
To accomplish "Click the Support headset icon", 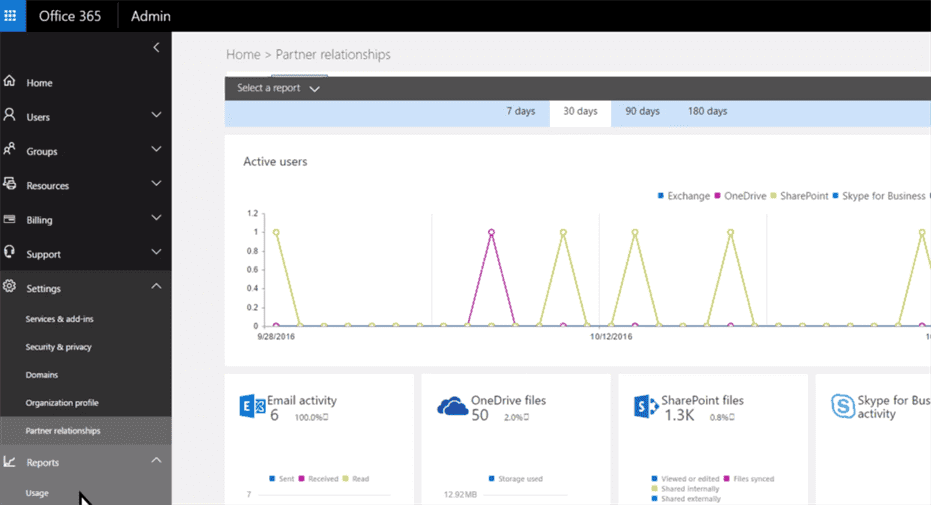I will click(x=9, y=252).
